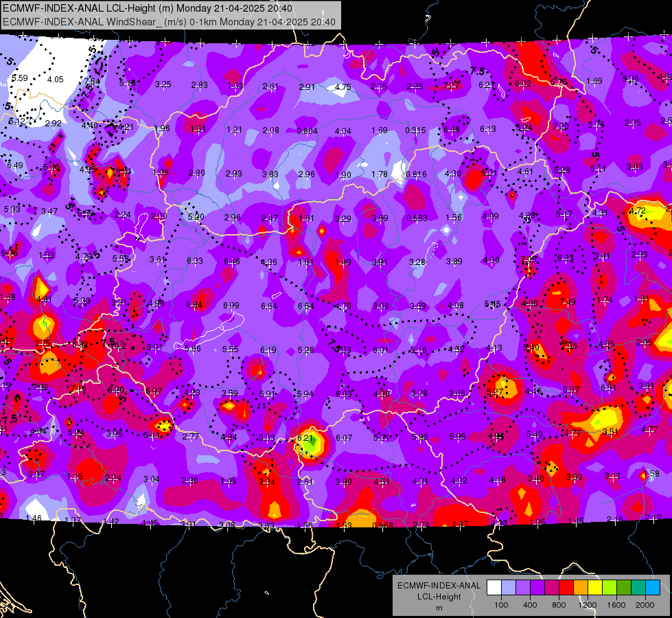This screenshot has width=672, height=618.
Task: Click the grid value 6.19
Action: 268,350
